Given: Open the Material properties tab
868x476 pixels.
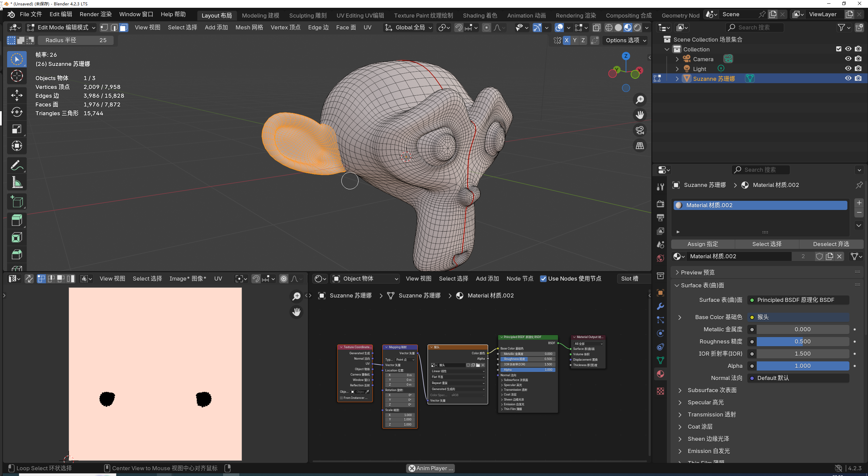Looking at the screenshot, I should [x=660, y=374].
